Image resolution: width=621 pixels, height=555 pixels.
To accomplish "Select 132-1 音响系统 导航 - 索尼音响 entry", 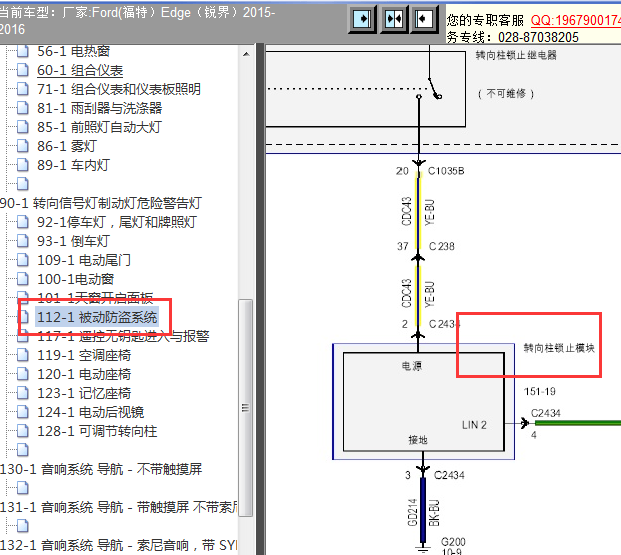I will (x=119, y=545).
